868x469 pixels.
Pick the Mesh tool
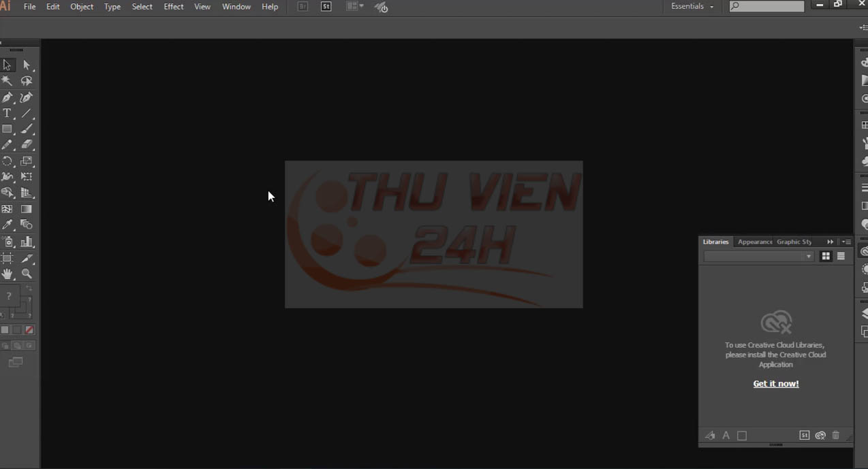tap(7, 210)
